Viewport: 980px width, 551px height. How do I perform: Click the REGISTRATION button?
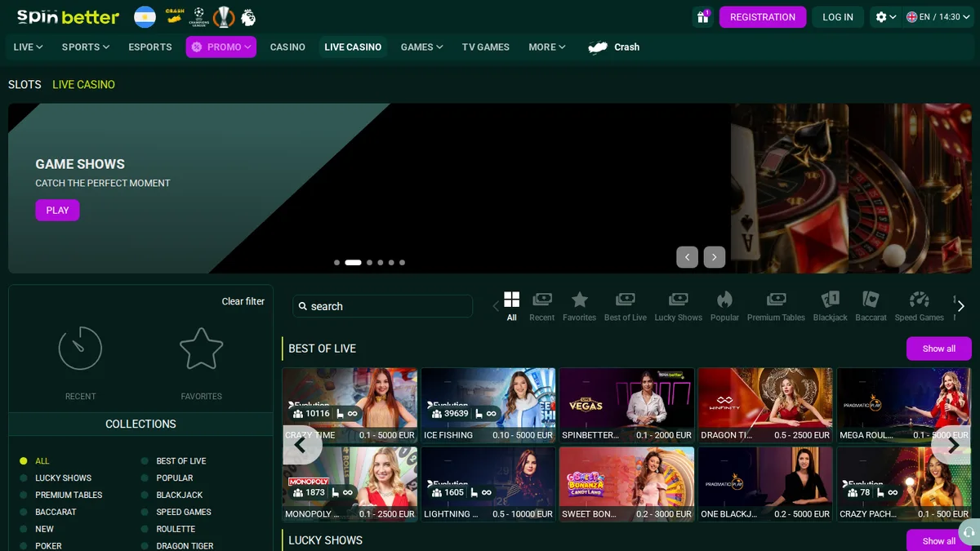point(763,17)
